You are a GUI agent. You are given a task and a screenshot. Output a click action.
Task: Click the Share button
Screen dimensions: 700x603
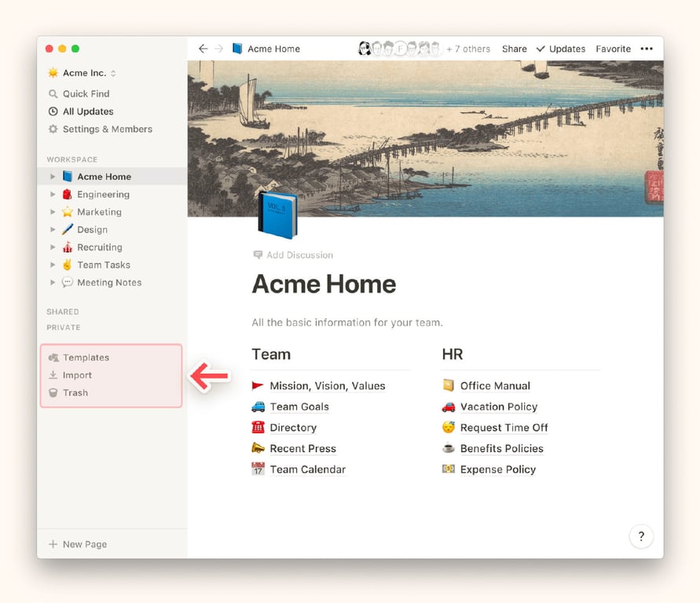[x=515, y=49]
